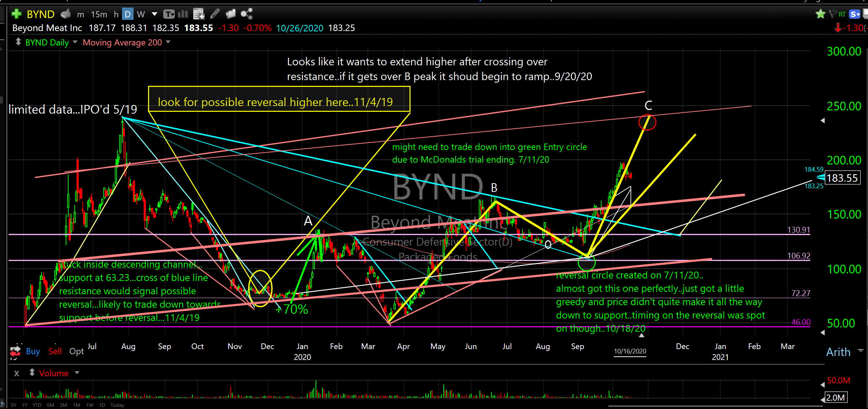Select the pencil drawing tool

point(215,14)
